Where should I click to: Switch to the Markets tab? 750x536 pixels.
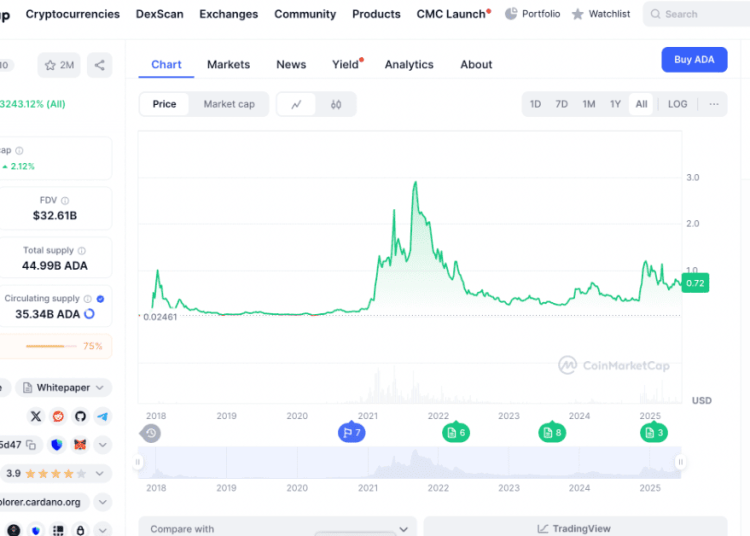[228, 64]
